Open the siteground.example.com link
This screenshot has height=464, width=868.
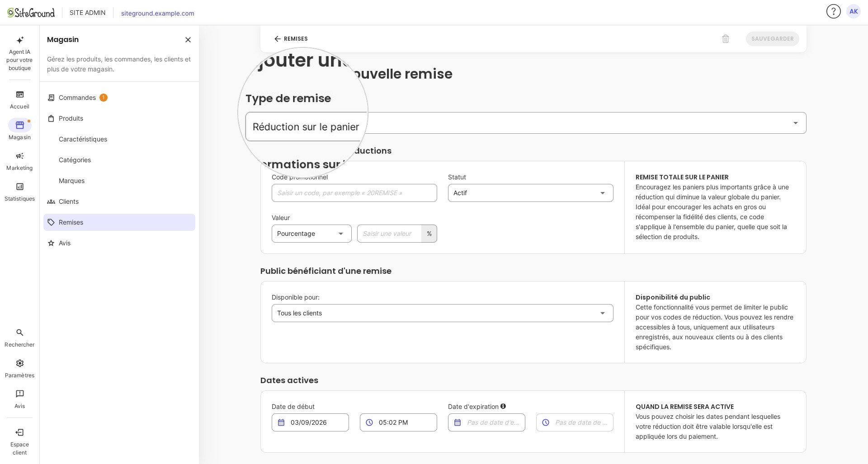tap(158, 13)
